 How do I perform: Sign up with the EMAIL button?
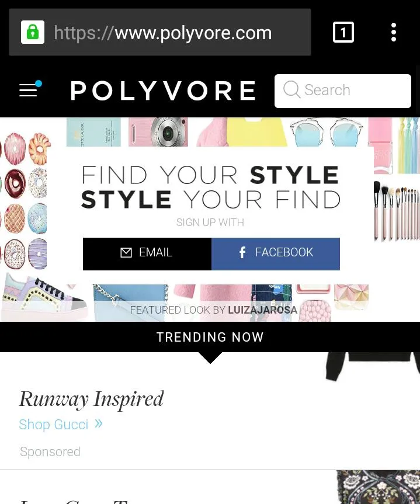pyautogui.click(x=147, y=254)
